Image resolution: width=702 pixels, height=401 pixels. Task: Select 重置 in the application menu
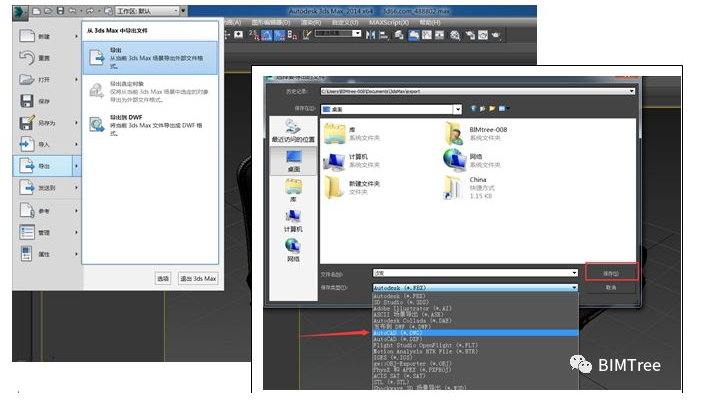pyautogui.click(x=46, y=58)
